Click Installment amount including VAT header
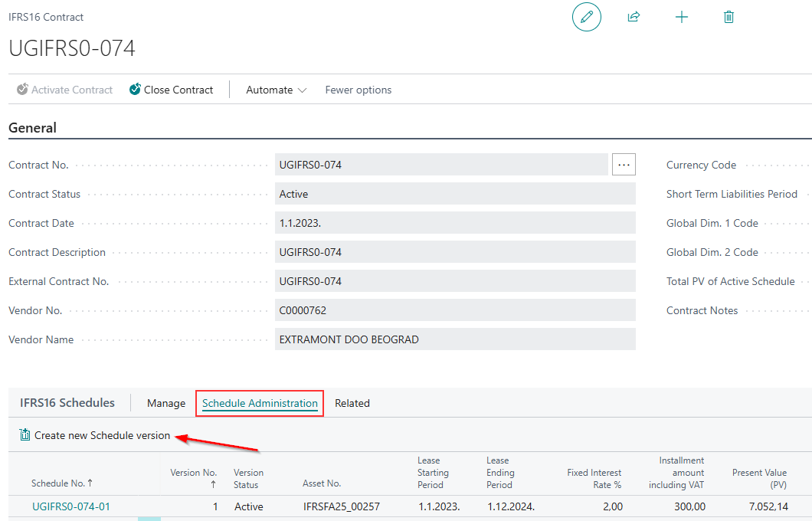The width and height of the screenshot is (812, 521). (676, 472)
